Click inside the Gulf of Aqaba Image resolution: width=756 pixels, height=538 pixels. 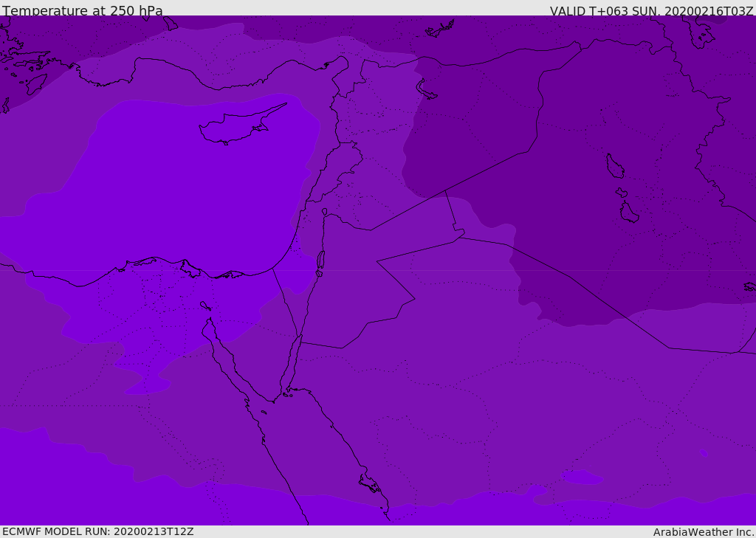click(x=293, y=358)
